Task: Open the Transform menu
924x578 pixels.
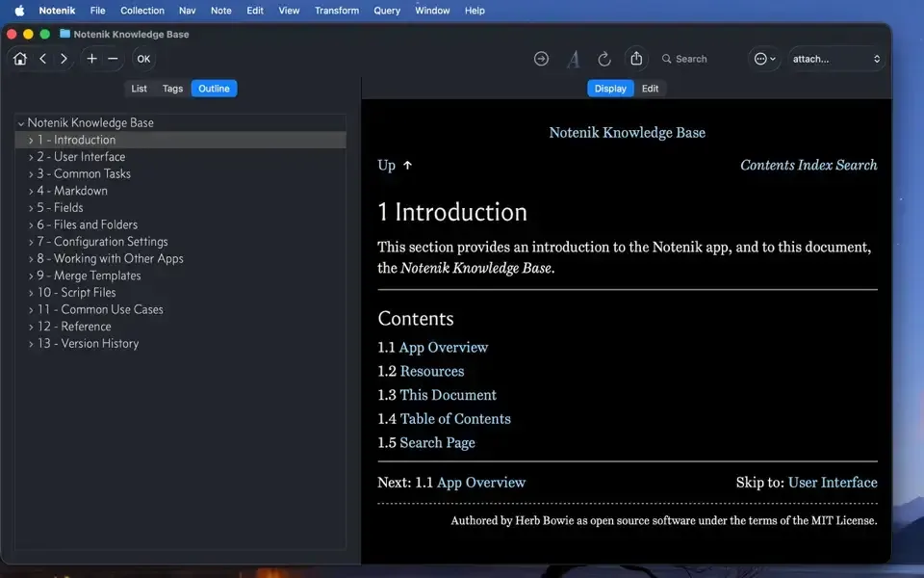Action: pos(337,11)
